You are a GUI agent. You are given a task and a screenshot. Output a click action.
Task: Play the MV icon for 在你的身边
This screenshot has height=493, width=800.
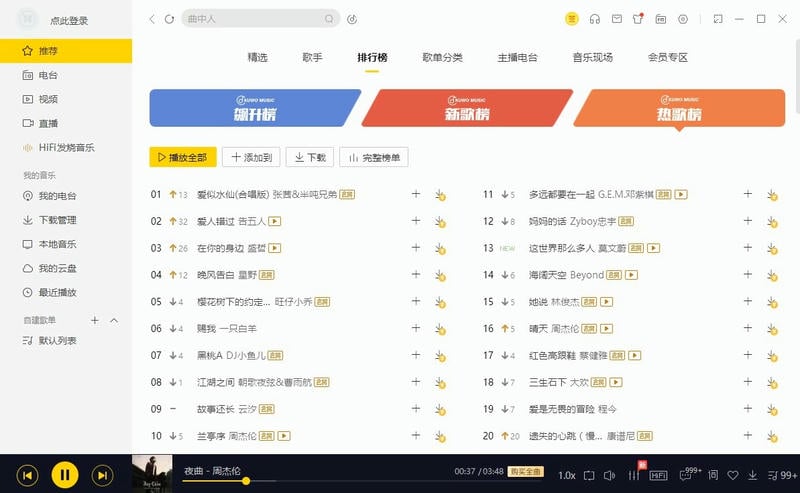tap(275, 248)
